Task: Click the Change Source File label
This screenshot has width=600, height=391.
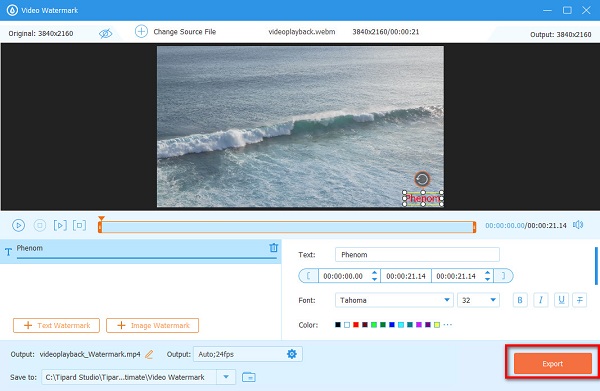Action: click(x=184, y=32)
